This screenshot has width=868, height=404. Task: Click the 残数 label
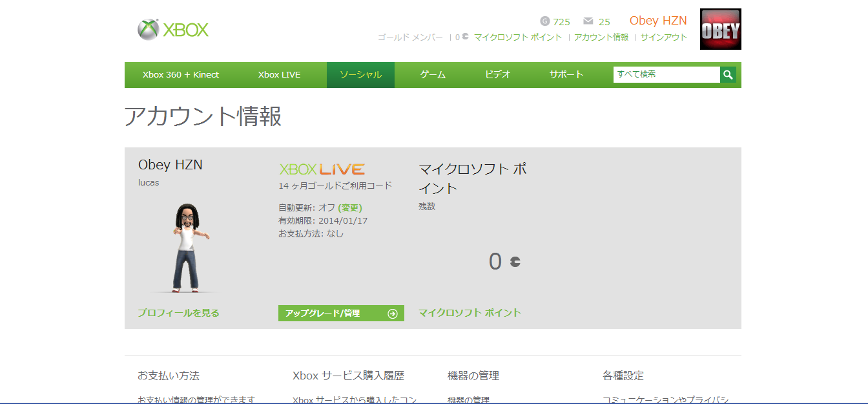point(427,207)
